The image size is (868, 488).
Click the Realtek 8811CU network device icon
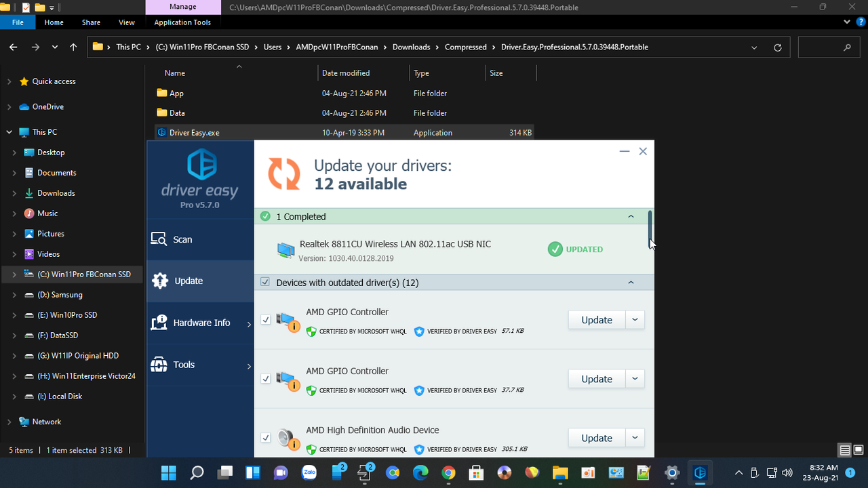coord(285,251)
